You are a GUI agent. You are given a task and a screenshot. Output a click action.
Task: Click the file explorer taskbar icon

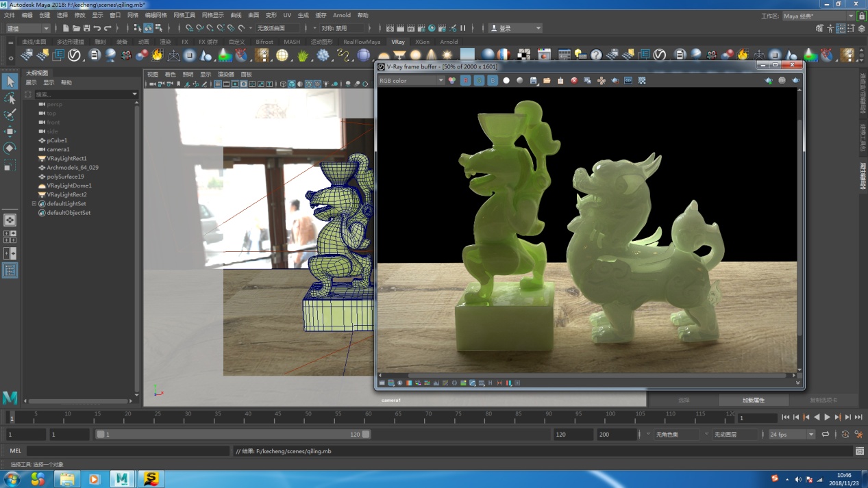tap(67, 479)
